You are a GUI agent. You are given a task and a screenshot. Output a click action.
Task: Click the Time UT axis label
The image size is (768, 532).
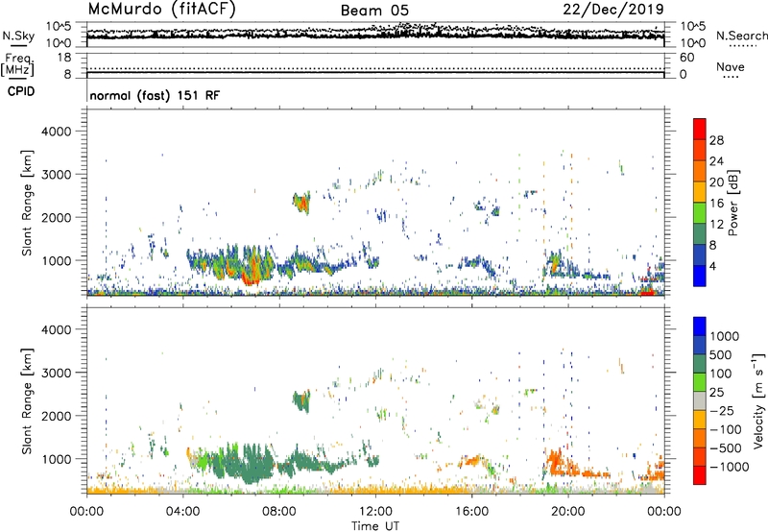pyautogui.click(x=375, y=526)
